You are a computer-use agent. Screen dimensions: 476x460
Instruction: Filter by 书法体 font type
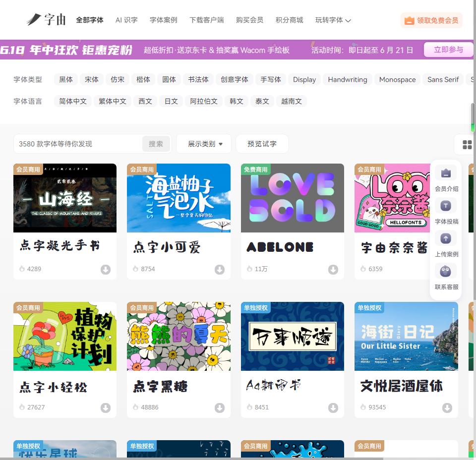198,79
